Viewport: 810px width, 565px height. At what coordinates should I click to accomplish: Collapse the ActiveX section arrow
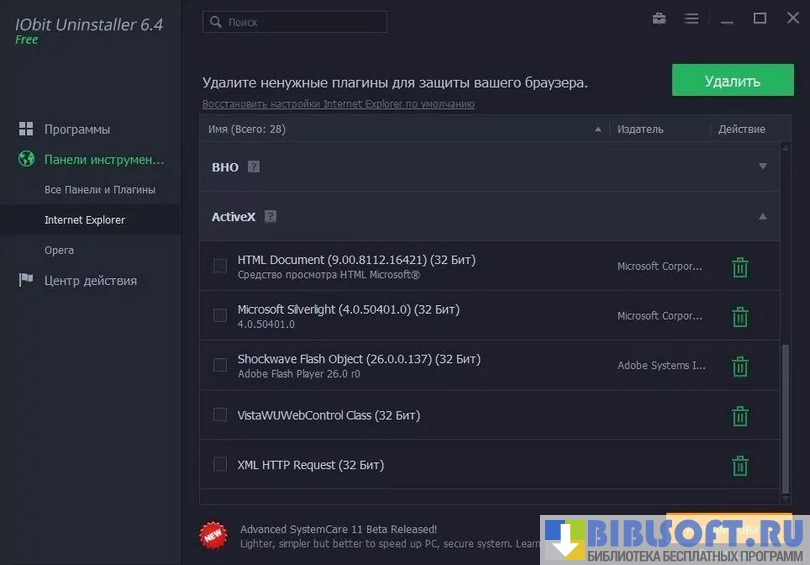tap(763, 216)
